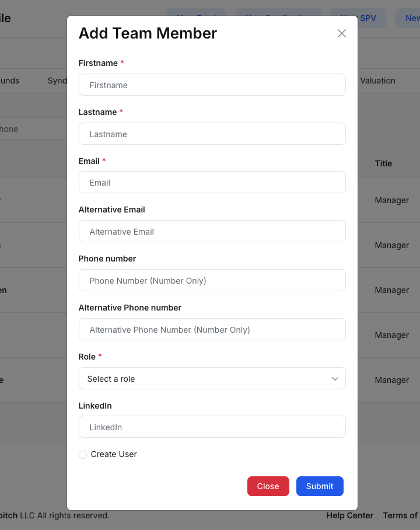This screenshot has width=420, height=530.
Task: Switch to the Valuation tab
Action: click(377, 81)
